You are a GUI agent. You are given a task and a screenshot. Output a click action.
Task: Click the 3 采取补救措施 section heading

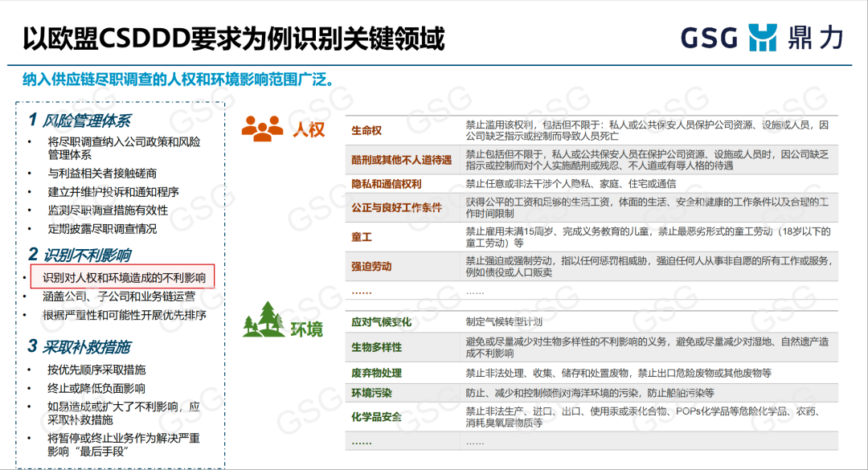[79, 347]
